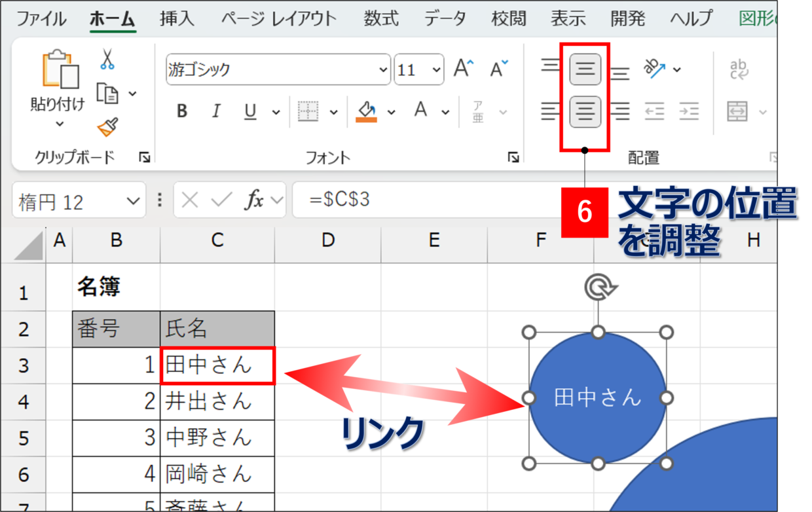Click the formula bar showing =$C$3
This screenshot has width=812, height=512.
534,200
